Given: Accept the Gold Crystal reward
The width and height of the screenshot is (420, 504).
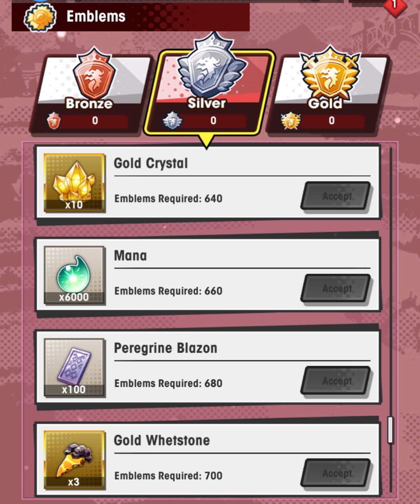Looking at the screenshot, I should (x=336, y=197).
